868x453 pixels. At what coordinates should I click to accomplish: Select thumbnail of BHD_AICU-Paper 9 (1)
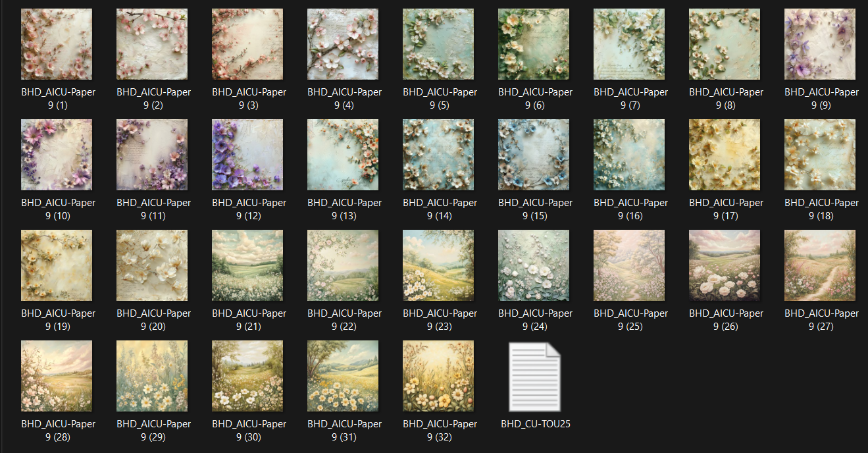57,44
